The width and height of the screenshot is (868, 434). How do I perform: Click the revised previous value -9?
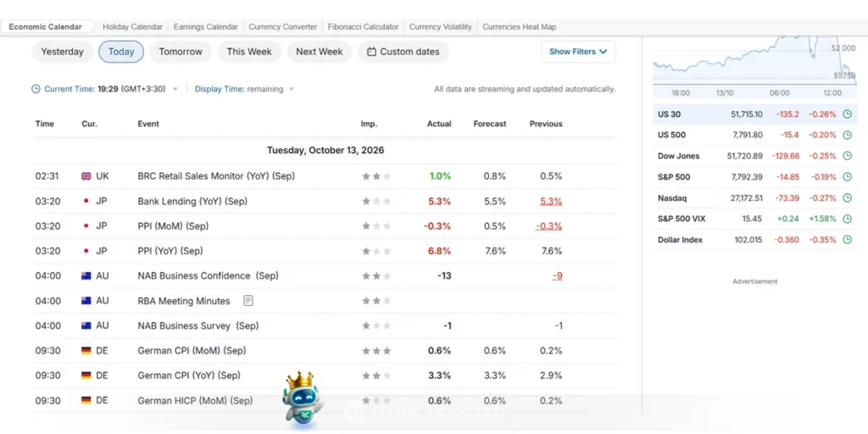tap(558, 275)
